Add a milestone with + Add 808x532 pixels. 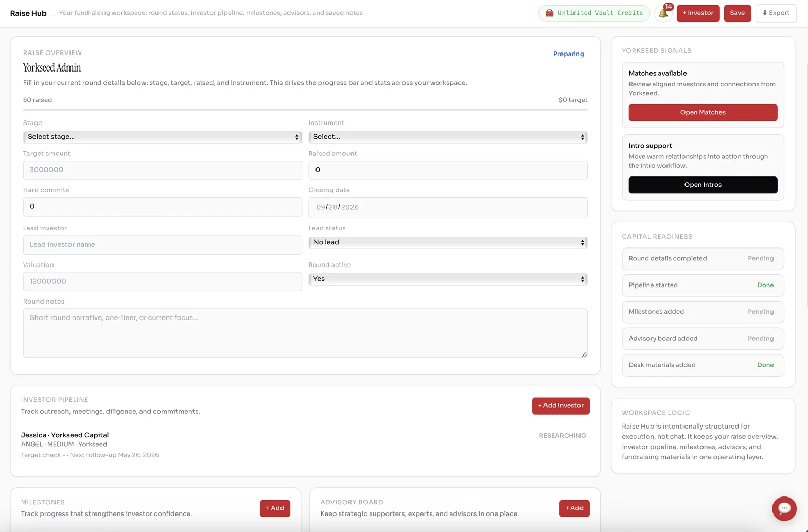(x=275, y=508)
